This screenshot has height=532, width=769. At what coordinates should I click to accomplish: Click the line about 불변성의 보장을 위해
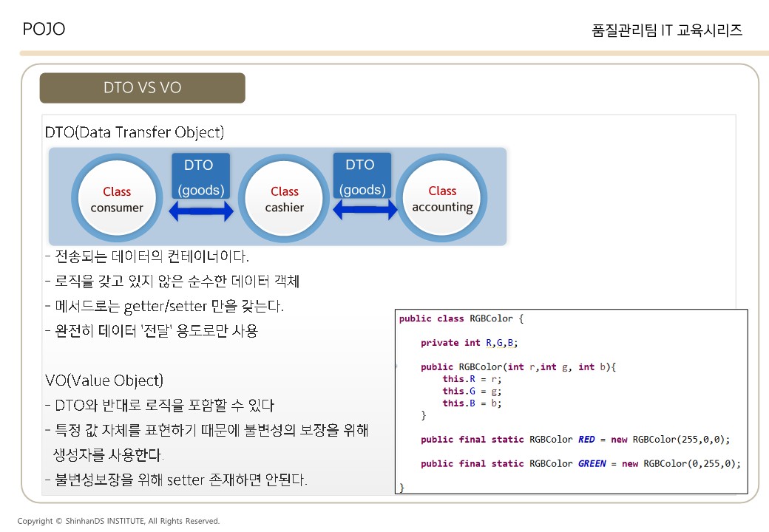[x=206, y=430]
